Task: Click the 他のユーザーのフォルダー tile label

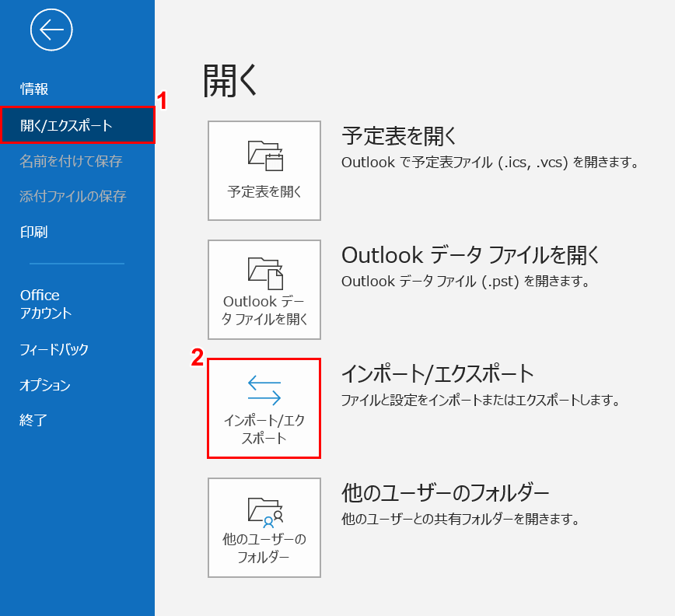Action: (x=264, y=548)
